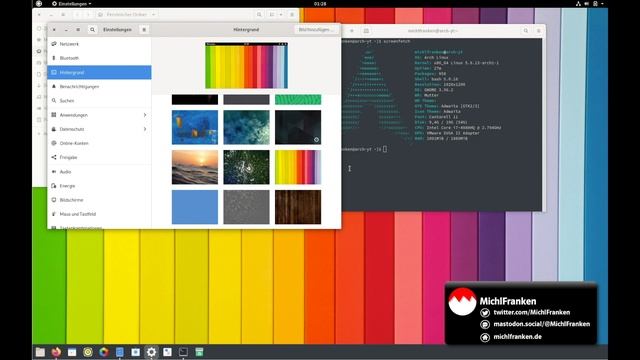640x360 pixels.
Task: Select Bluetooth in the settings sidebar
Action: (99, 58)
